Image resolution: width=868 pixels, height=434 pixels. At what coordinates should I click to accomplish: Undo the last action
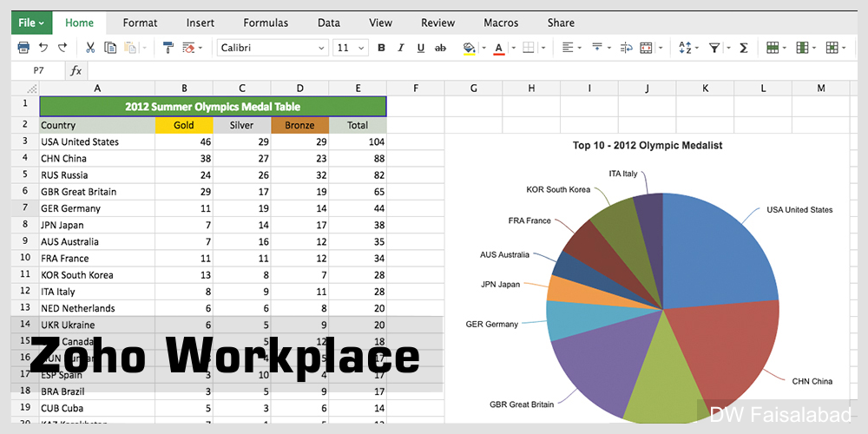point(43,48)
